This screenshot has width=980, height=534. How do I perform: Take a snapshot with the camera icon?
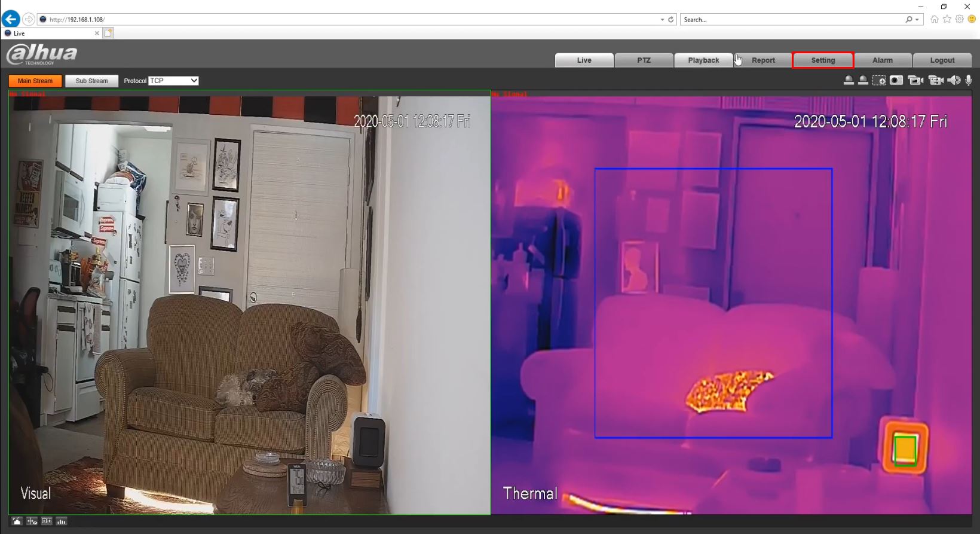(x=896, y=81)
